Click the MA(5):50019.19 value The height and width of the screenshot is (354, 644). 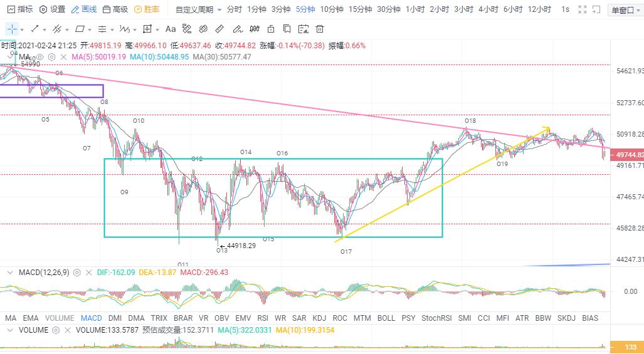99,57
